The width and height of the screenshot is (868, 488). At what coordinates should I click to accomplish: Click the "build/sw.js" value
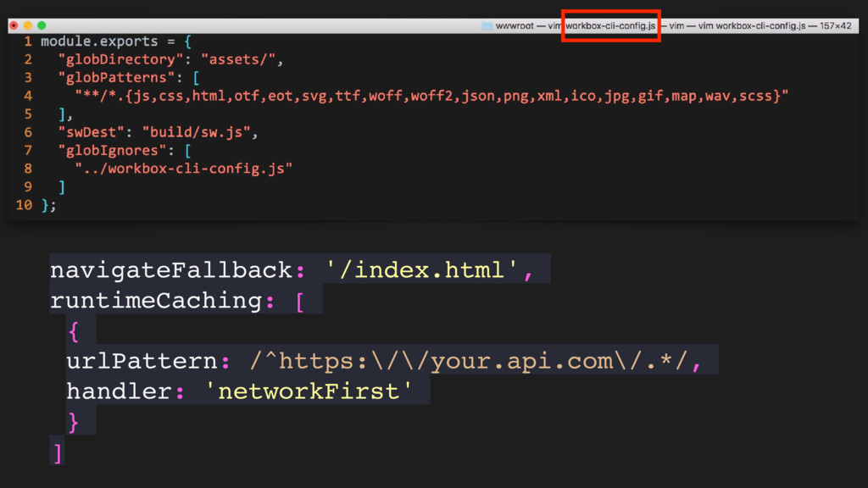point(197,132)
